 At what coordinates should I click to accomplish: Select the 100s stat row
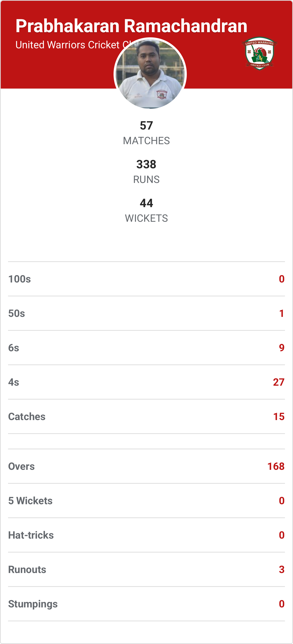click(146, 279)
